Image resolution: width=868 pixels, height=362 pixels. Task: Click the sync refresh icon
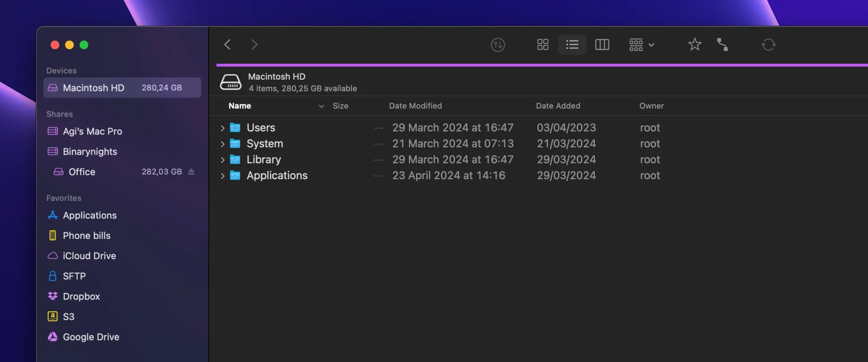pyautogui.click(x=769, y=44)
